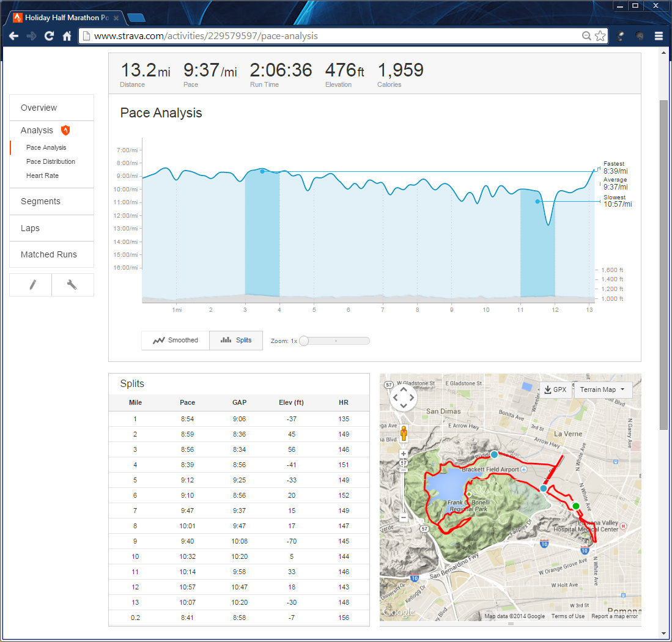Viewport: 672px width, 642px height.
Task: Click the pencil edit activity icon
Action: 31,285
